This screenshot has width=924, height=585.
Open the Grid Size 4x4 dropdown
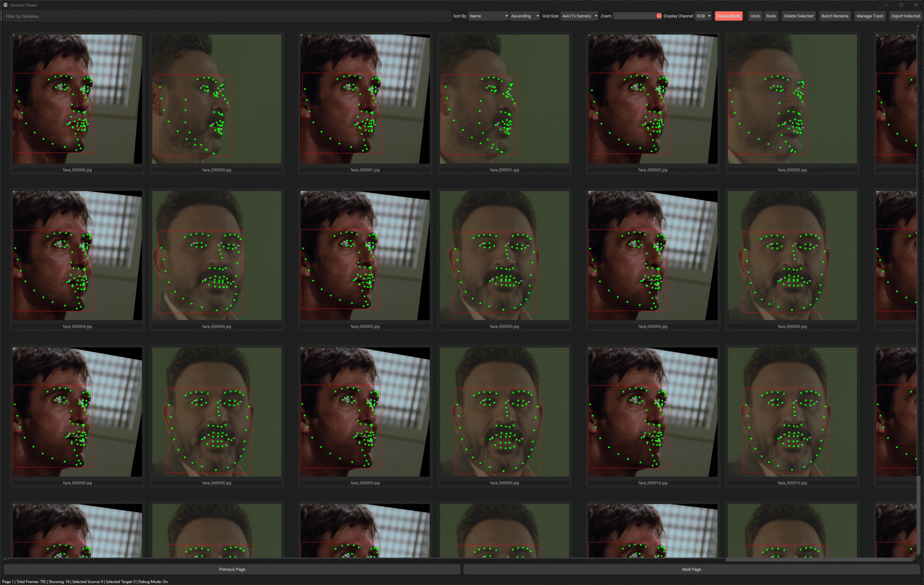(579, 16)
